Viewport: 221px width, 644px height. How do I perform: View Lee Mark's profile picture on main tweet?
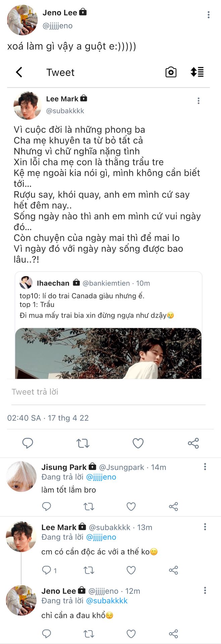tap(27, 105)
